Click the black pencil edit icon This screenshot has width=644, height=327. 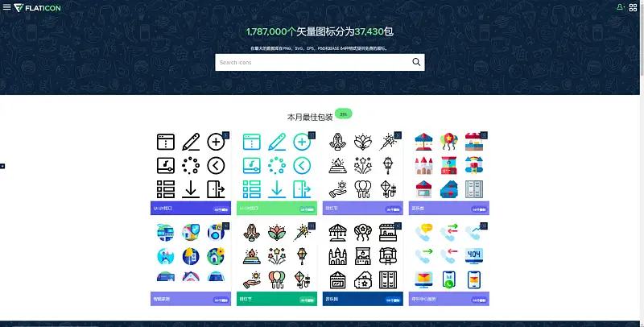click(191, 142)
